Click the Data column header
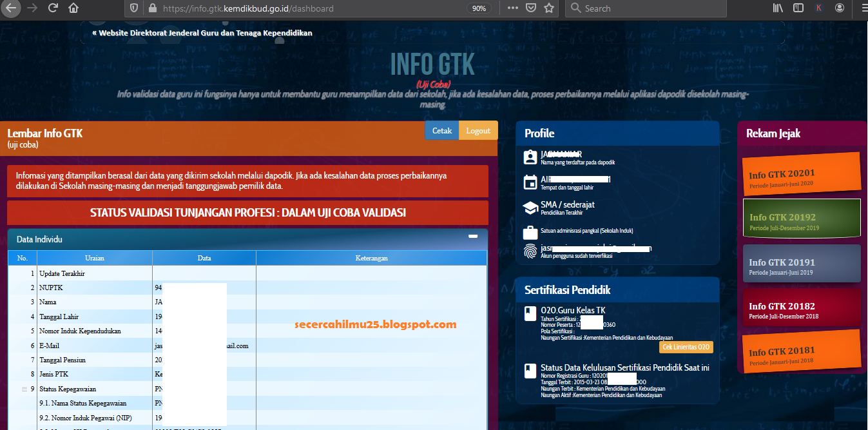868x430 pixels. 204,258
